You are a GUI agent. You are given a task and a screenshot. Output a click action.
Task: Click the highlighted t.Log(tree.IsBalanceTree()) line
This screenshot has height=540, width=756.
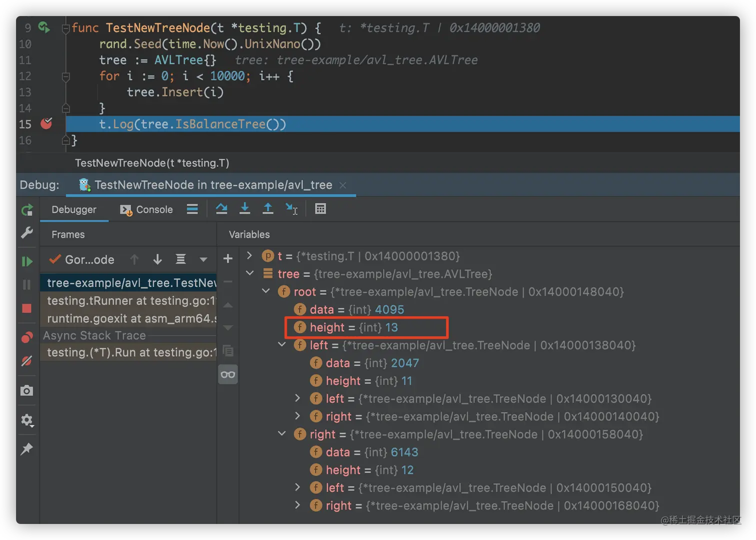click(402, 124)
